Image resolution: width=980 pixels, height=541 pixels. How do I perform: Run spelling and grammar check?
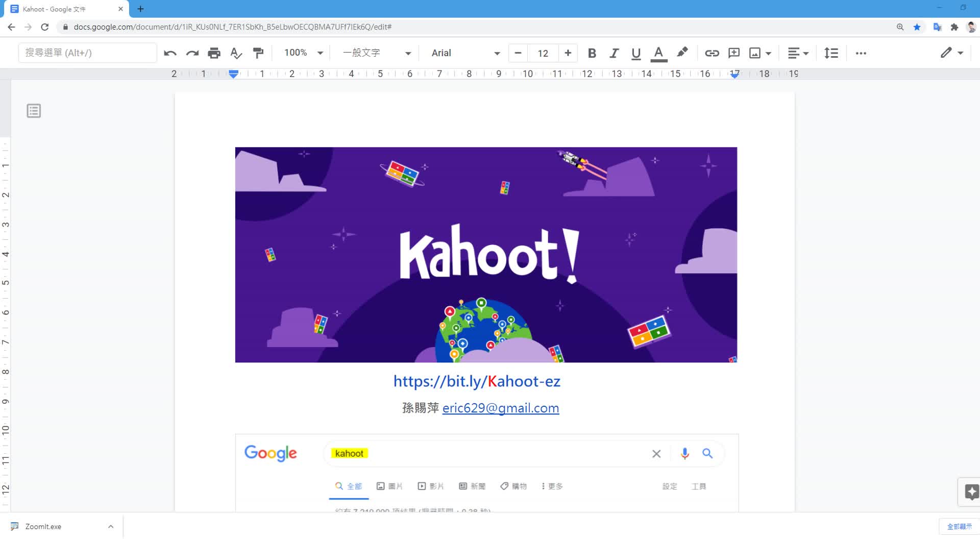click(236, 53)
